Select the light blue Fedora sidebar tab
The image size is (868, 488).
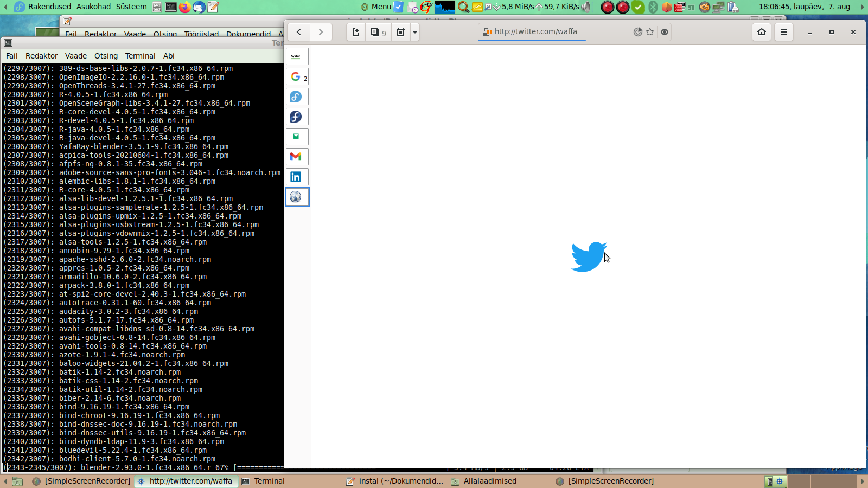[x=297, y=97]
